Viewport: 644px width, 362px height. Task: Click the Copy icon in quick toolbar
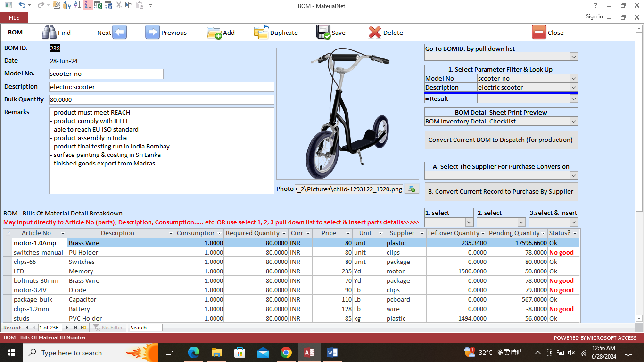[x=129, y=5]
